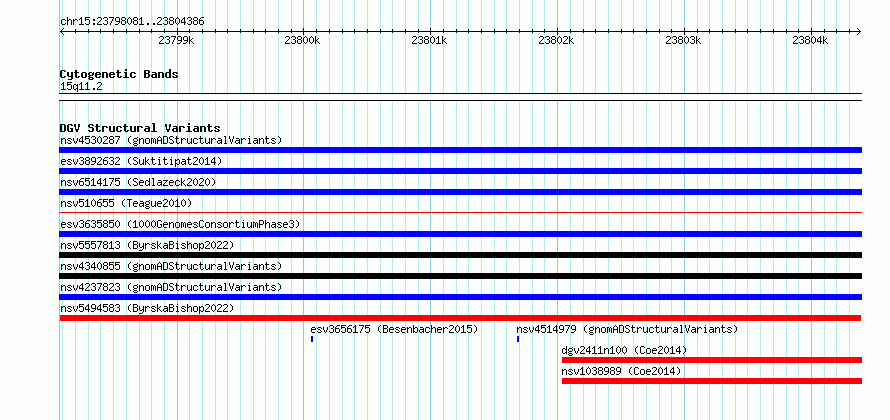Click the 23800k ruler position
890x420 pixels.
(x=303, y=40)
